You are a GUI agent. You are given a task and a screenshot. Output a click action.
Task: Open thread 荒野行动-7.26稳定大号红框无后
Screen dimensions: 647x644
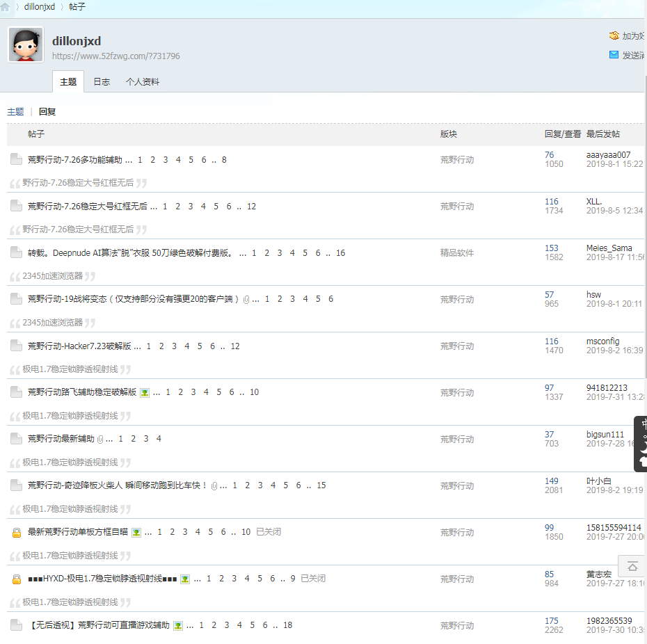pos(88,207)
